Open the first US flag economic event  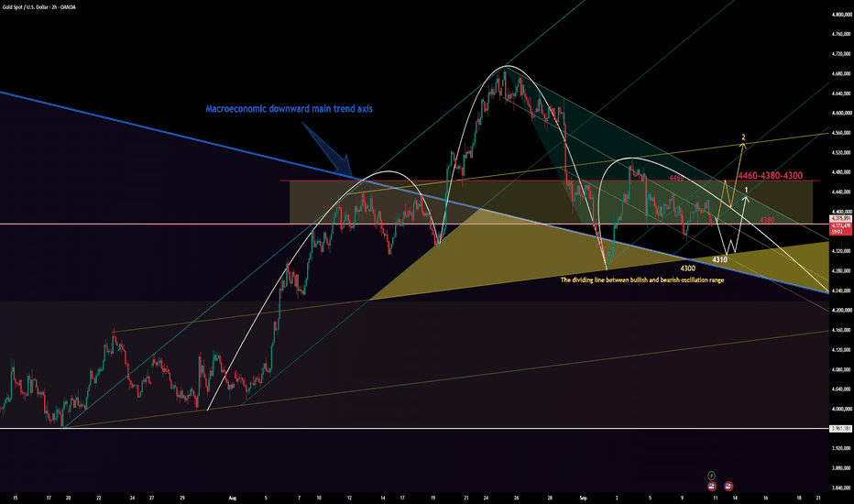pyautogui.click(x=712, y=486)
